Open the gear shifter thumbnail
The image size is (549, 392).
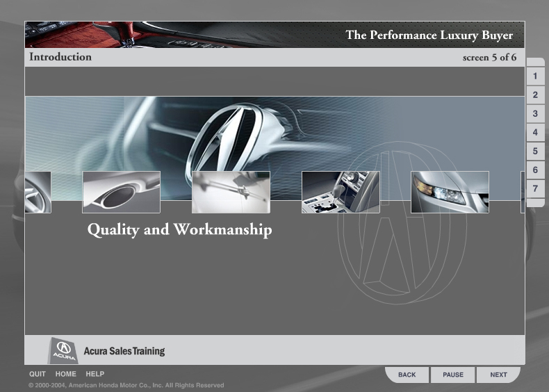click(x=341, y=192)
